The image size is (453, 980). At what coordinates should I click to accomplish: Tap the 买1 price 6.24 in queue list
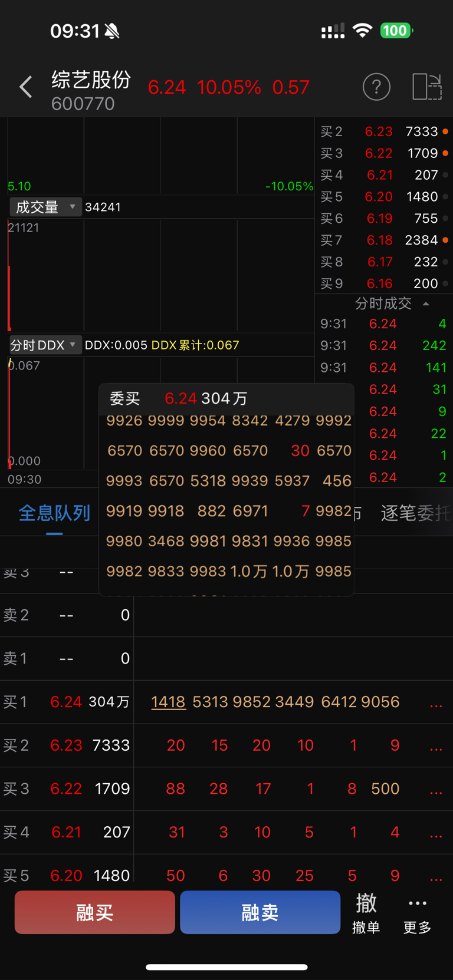pyautogui.click(x=66, y=702)
